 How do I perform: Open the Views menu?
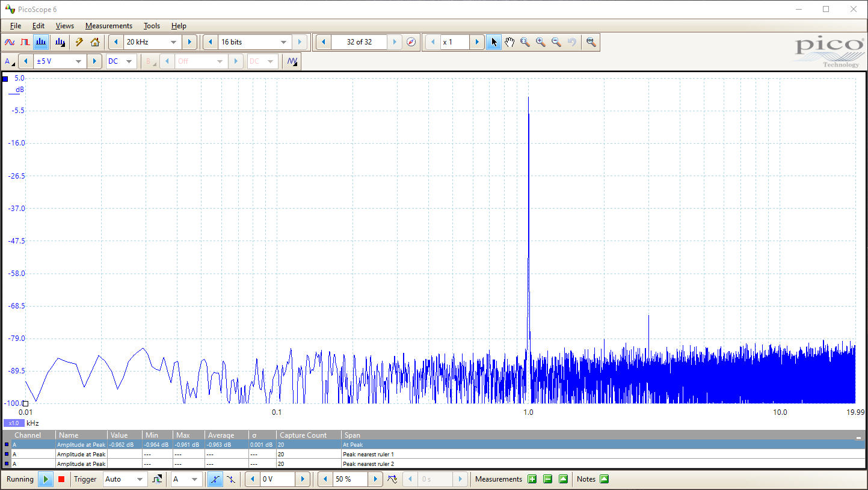65,26
